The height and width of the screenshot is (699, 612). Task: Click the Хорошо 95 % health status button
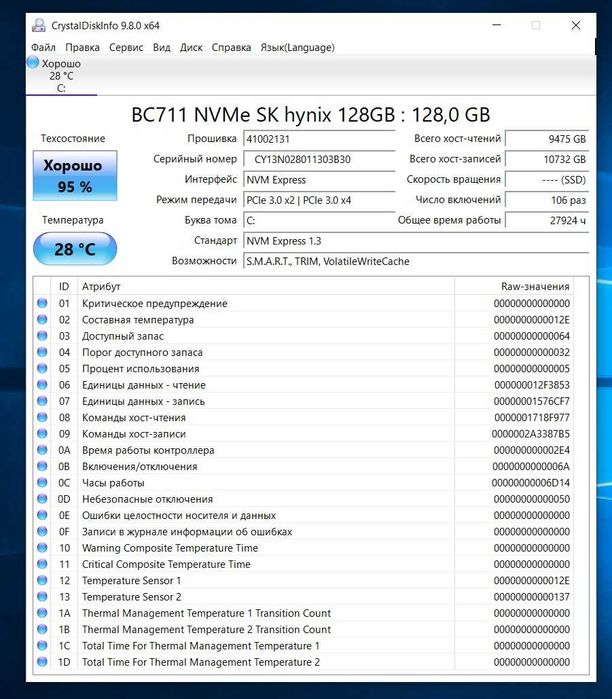(75, 176)
